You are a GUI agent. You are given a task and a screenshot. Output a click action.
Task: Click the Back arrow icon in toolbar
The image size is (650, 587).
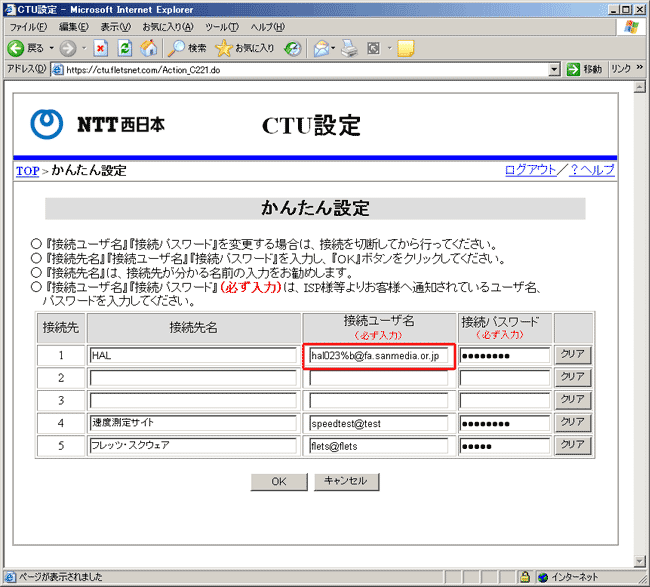coord(16,49)
